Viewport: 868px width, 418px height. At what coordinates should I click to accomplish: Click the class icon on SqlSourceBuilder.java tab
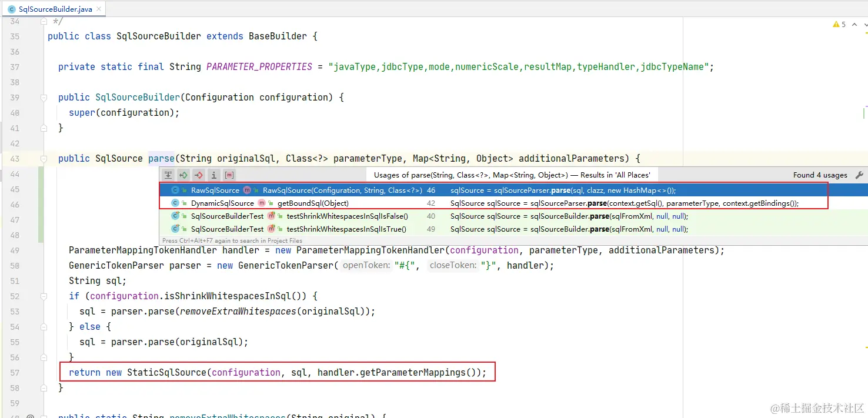[x=12, y=9]
